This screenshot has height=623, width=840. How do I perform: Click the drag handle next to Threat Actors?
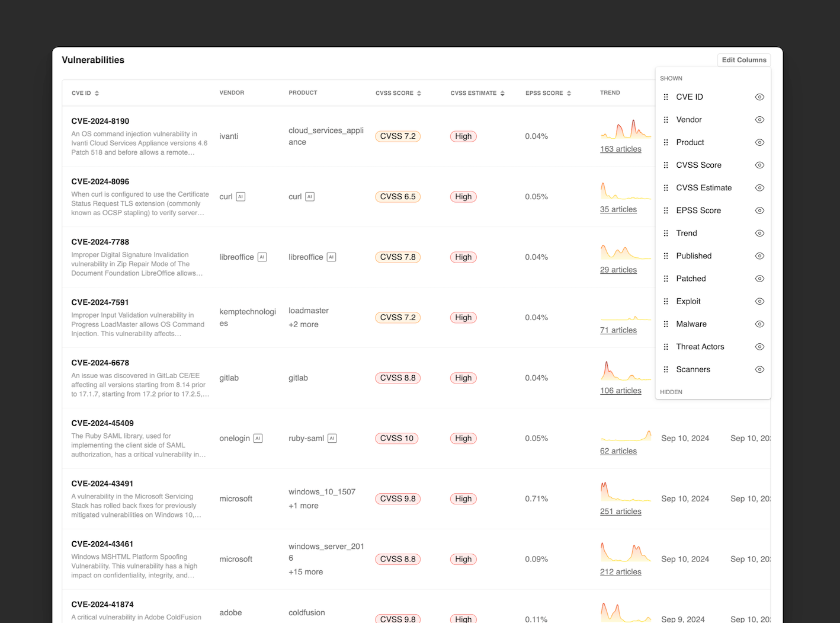pyautogui.click(x=666, y=346)
